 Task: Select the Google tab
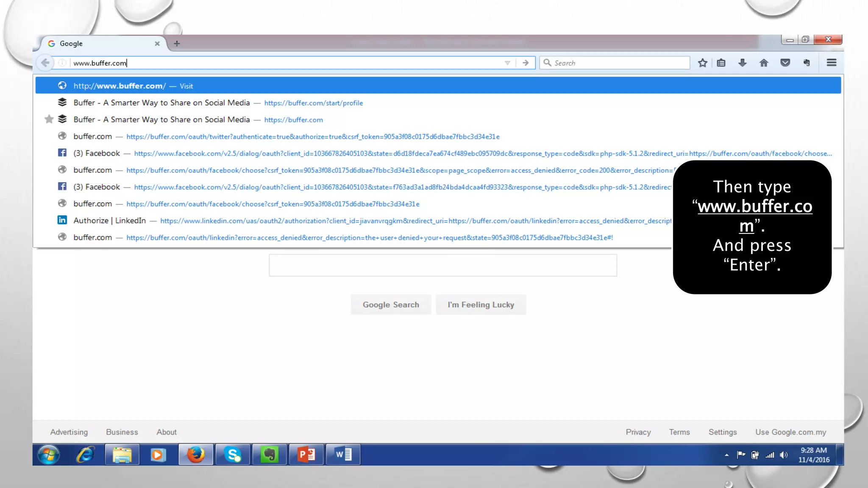click(x=102, y=44)
